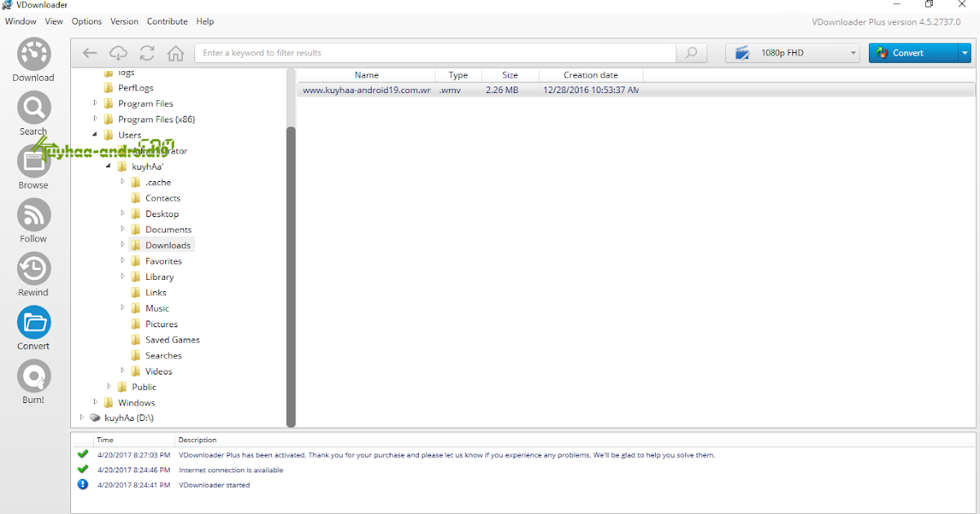
Task: Go back with the left arrow
Action: (x=90, y=53)
